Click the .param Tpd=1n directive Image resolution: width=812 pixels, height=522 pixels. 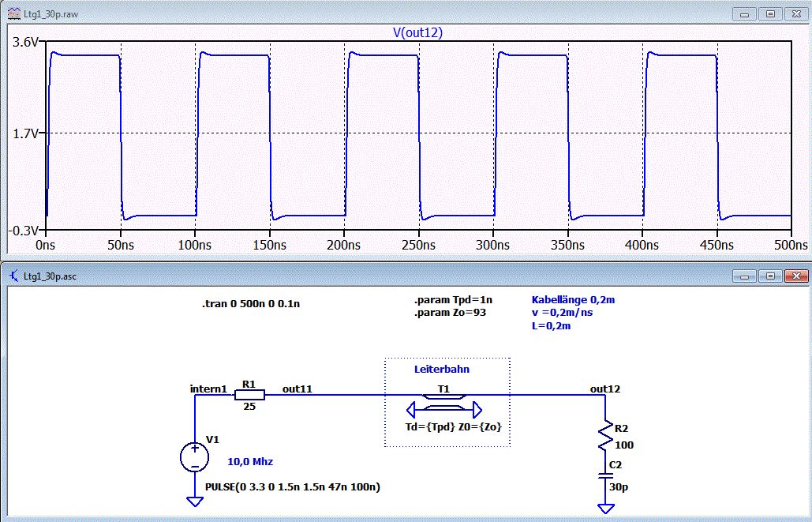pyautogui.click(x=453, y=300)
